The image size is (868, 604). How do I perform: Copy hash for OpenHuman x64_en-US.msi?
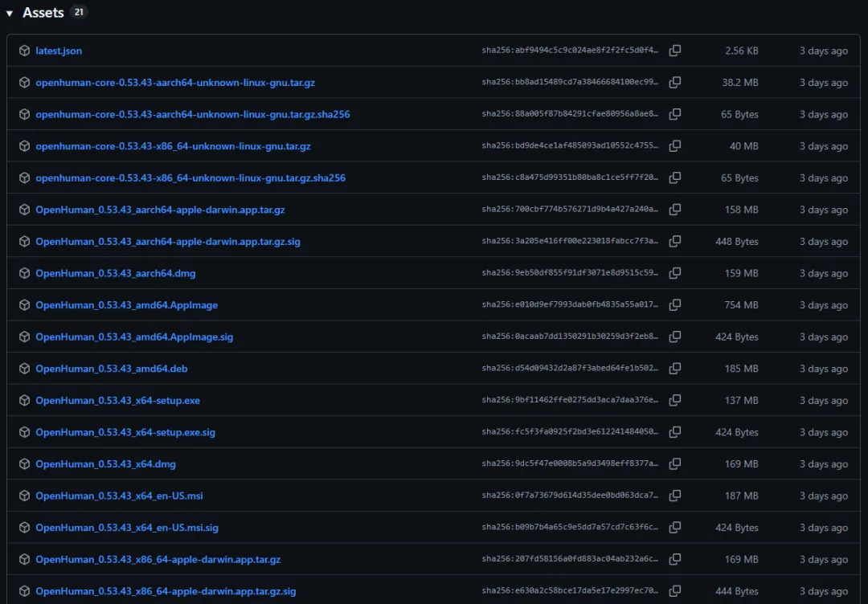[x=675, y=496]
